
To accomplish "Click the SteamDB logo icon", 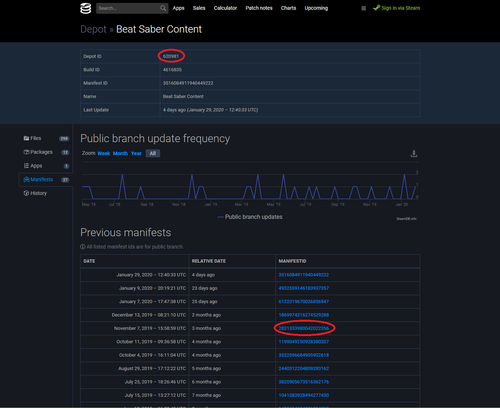I will coord(86,8).
